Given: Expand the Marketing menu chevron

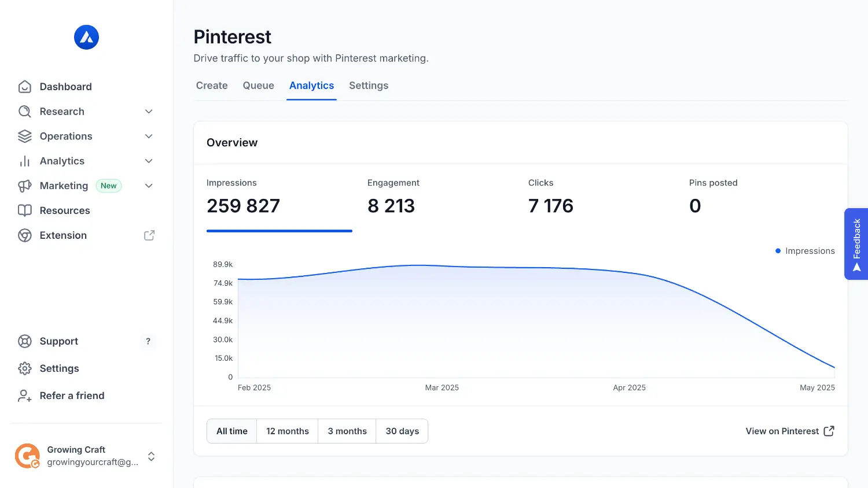Looking at the screenshot, I should coord(149,186).
